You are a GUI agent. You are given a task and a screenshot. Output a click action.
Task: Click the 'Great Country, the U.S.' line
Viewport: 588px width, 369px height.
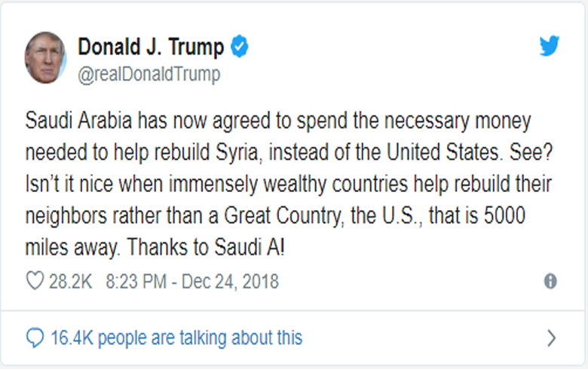(x=275, y=217)
